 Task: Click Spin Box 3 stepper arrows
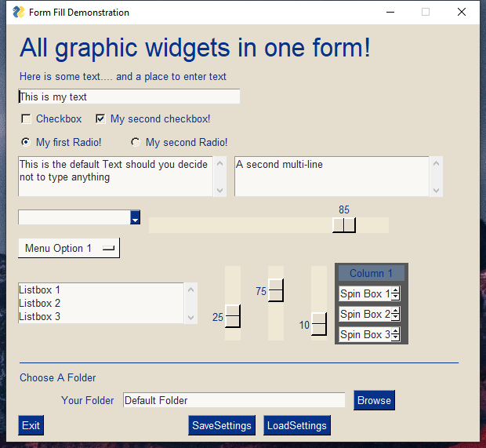click(x=395, y=334)
